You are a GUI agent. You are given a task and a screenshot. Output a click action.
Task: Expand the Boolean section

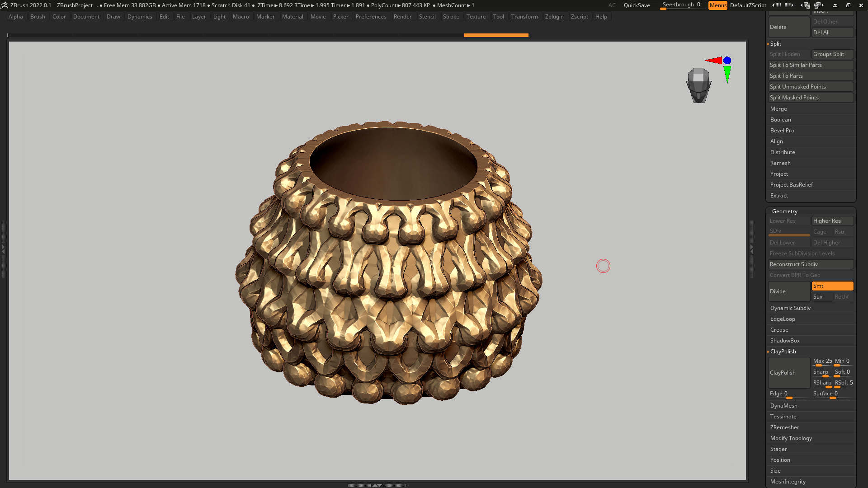pos(780,120)
